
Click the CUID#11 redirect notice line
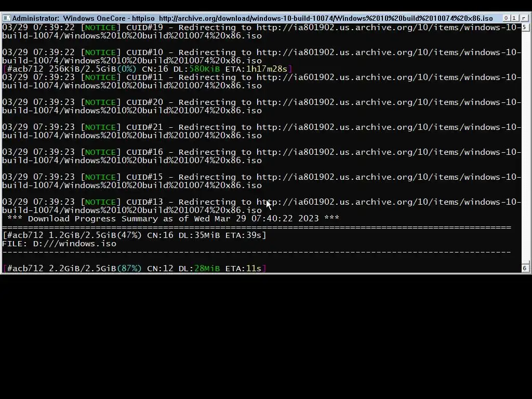262,82
